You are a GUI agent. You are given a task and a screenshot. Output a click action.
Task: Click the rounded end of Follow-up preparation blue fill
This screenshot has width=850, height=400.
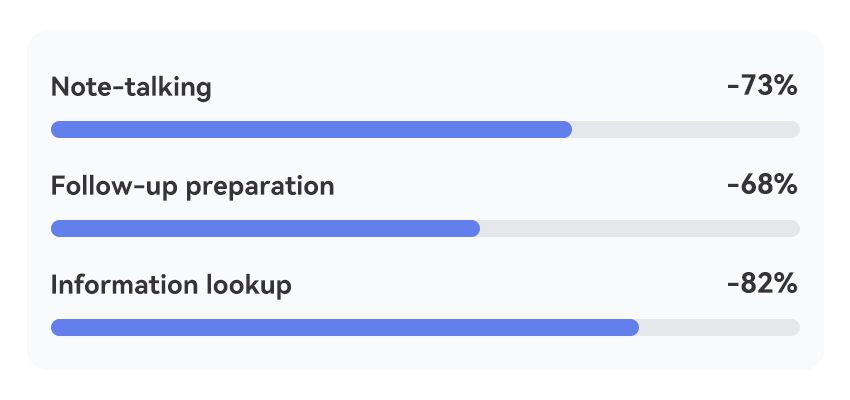(473, 229)
